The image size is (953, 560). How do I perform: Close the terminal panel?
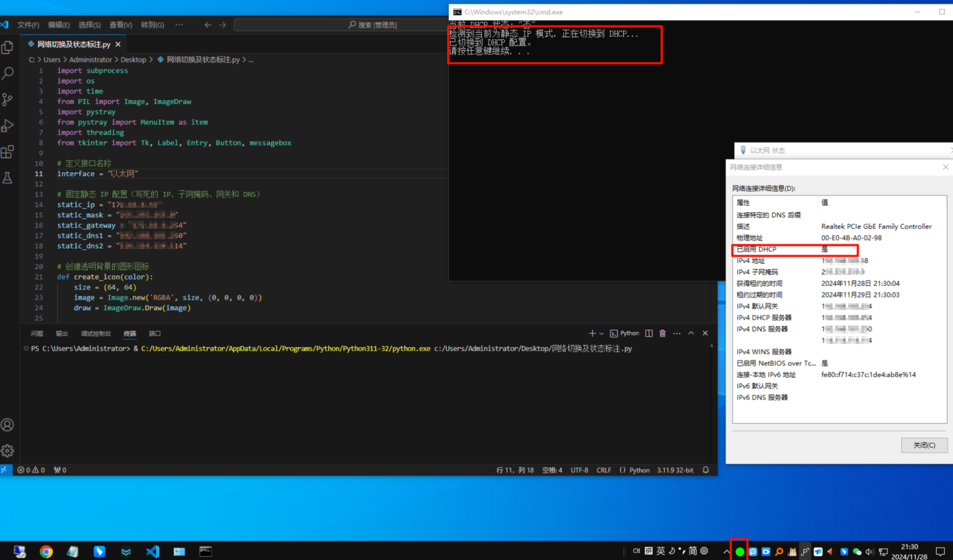pyautogui.click(x=705, y=333)
